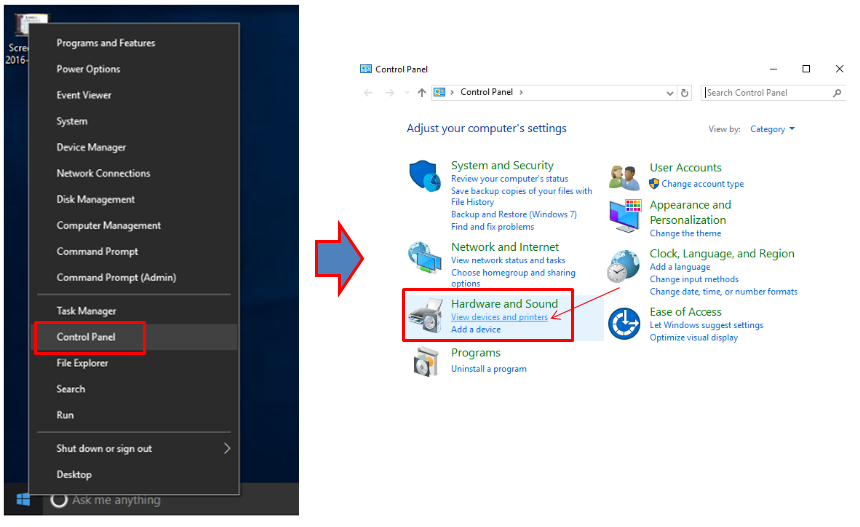Open the Programs disc icon

tap(426, 362)
